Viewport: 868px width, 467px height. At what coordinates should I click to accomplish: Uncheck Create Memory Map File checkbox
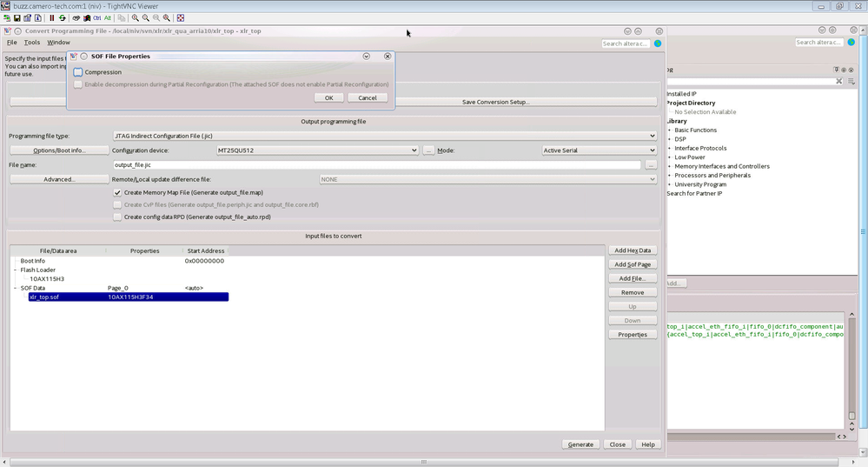tap(117, 193)
